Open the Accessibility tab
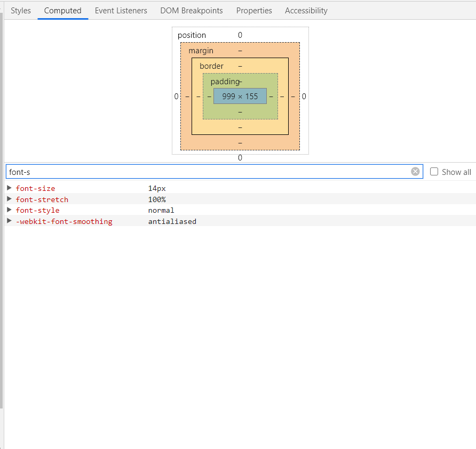 (x=306, y=11)
